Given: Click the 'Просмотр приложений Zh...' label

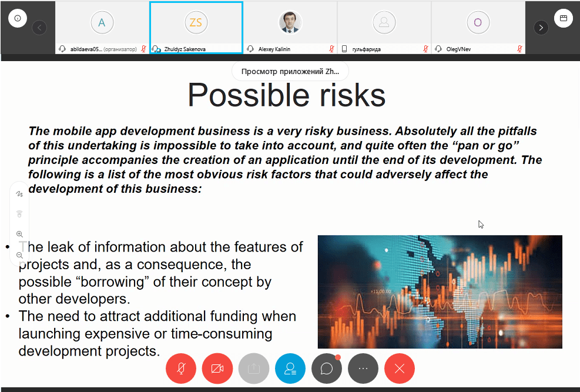Looking at the screenshot, I should pyautogui.click(x=290, y=71).
